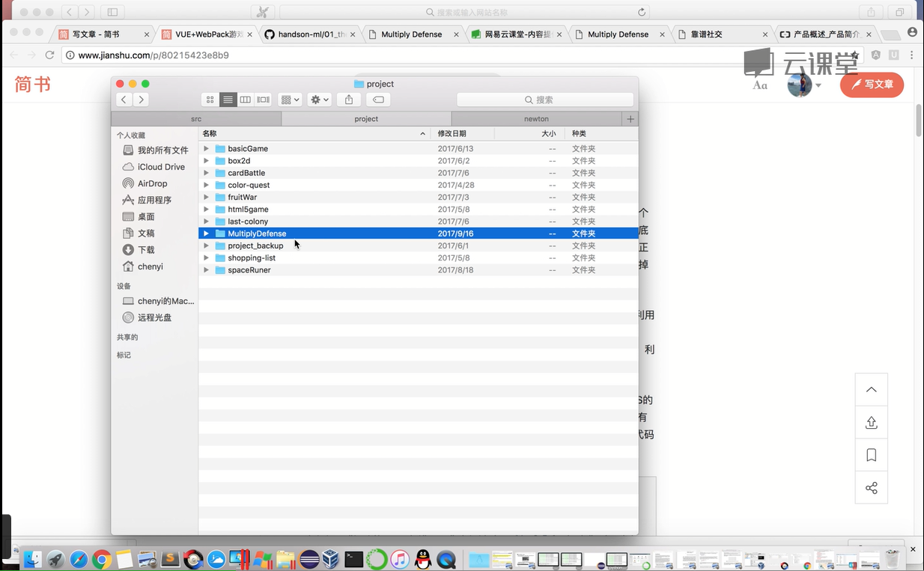Open Safari from the Dock
This screenshot has width=924, height=571.
[79, 559]
